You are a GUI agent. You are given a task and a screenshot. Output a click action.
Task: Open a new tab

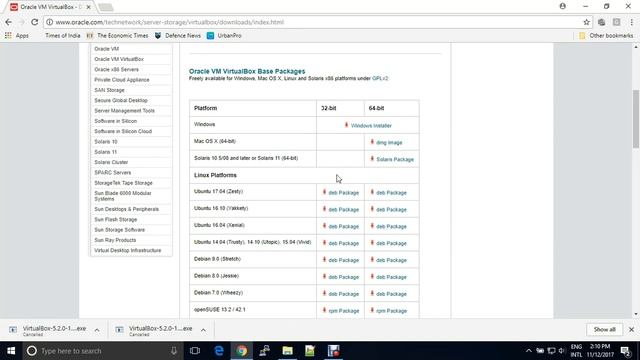point(106,7)
